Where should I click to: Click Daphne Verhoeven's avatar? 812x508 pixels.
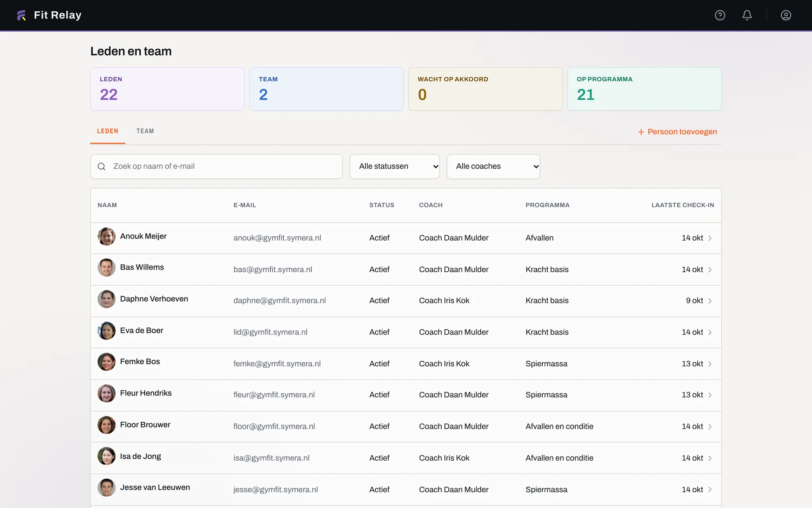point(106,299)
